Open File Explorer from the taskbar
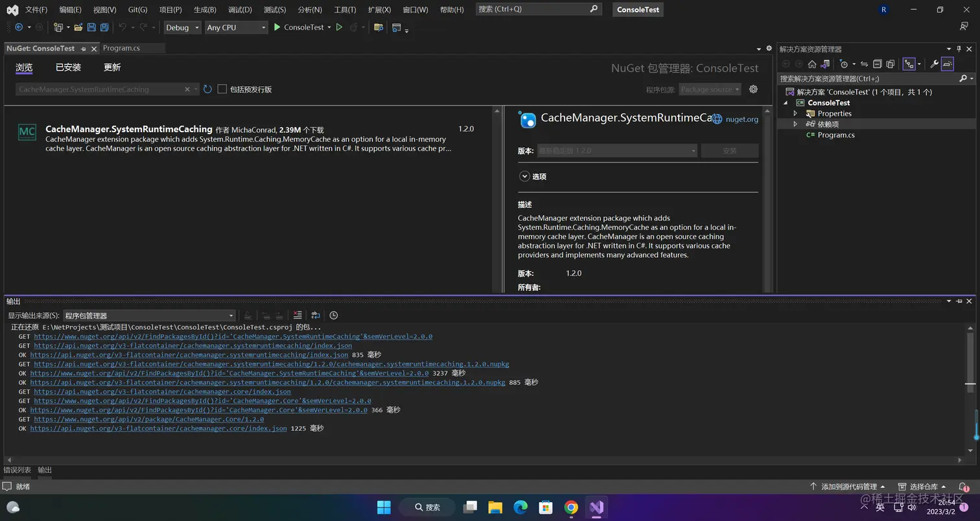980x521 pixels. point(495,507)
